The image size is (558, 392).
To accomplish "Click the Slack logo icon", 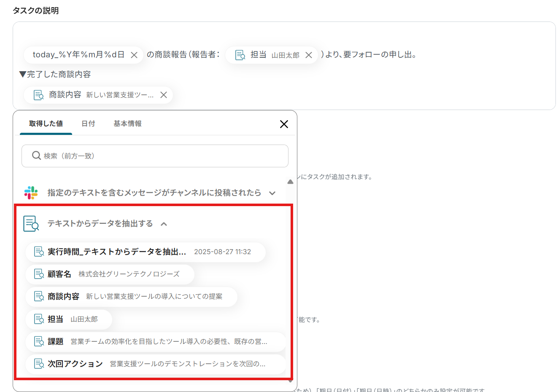I will (x=31, y=193).
